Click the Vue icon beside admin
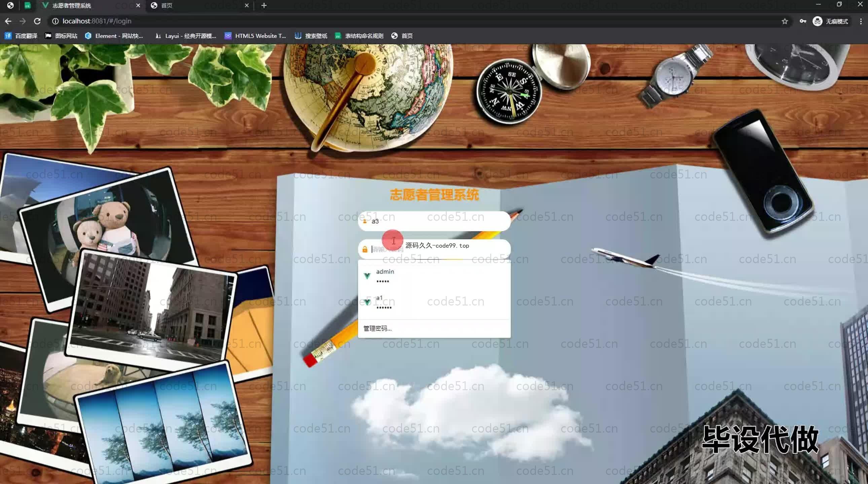Viewport: 868px width, 484px height. tap(367, 276)
